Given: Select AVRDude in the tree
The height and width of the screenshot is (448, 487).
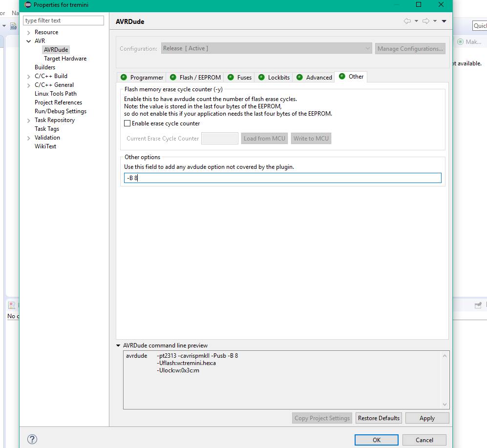Looking at the screenshot, I should tap(56, 50).
